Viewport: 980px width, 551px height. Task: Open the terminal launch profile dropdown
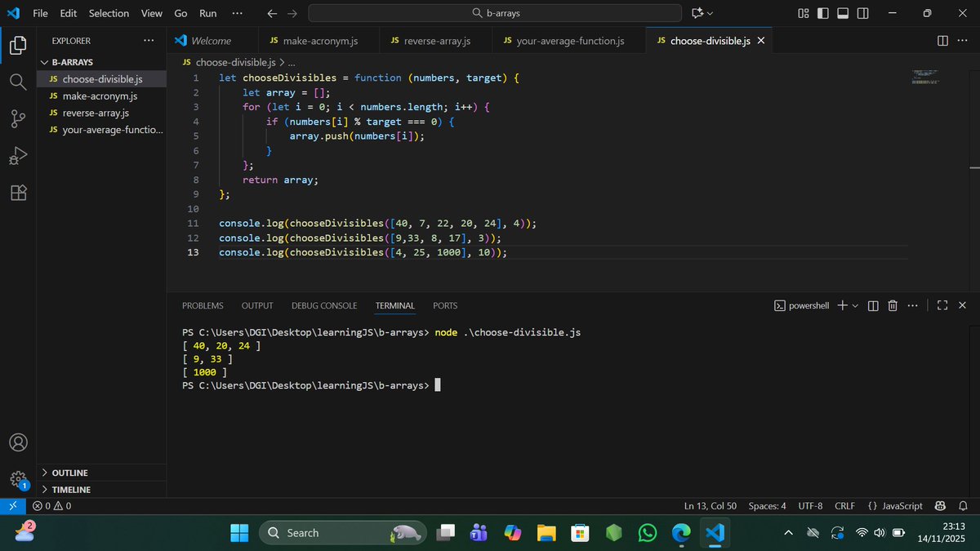[853, 305]
